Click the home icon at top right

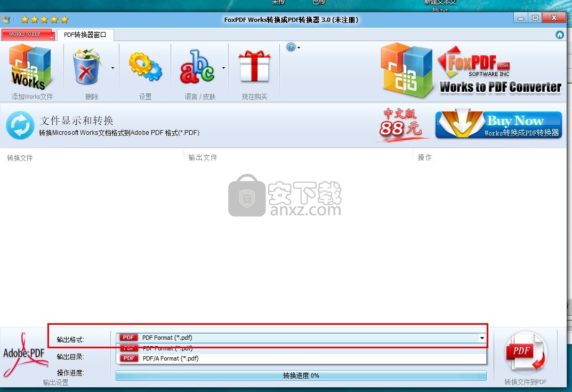(x=560, y=35)
